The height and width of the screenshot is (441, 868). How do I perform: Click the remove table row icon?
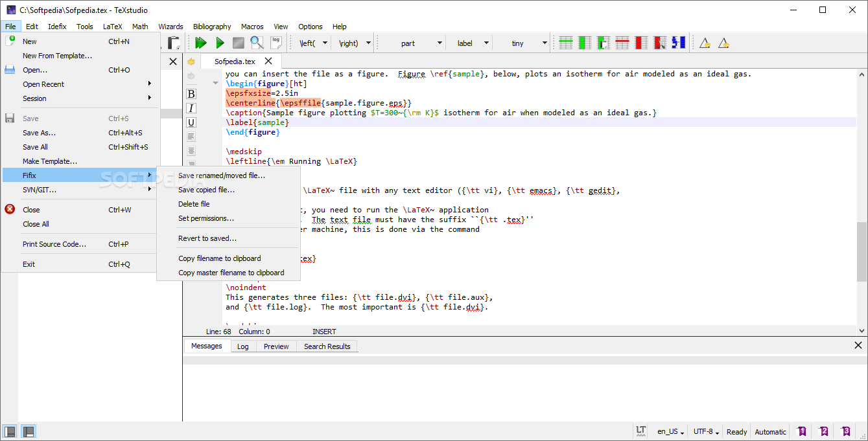[622, 43]
